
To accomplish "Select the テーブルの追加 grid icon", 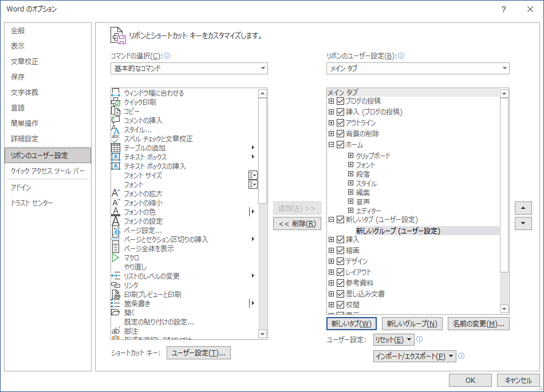I will coord(116,148).
